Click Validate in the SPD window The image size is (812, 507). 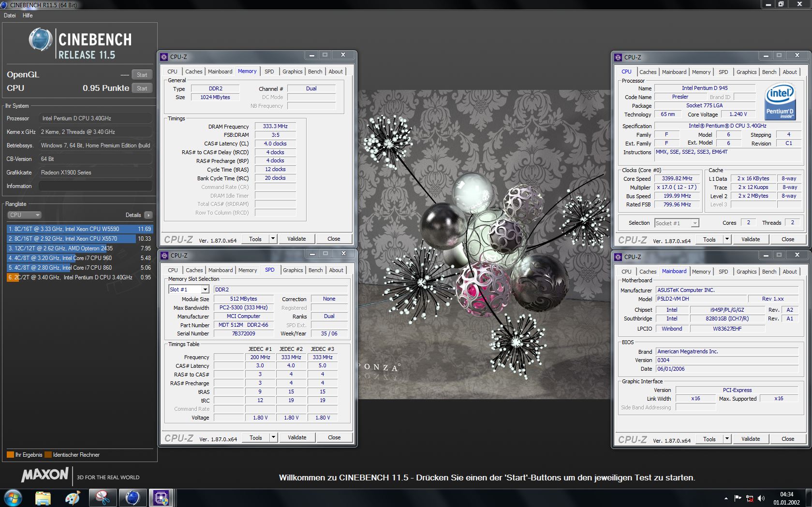297,437
